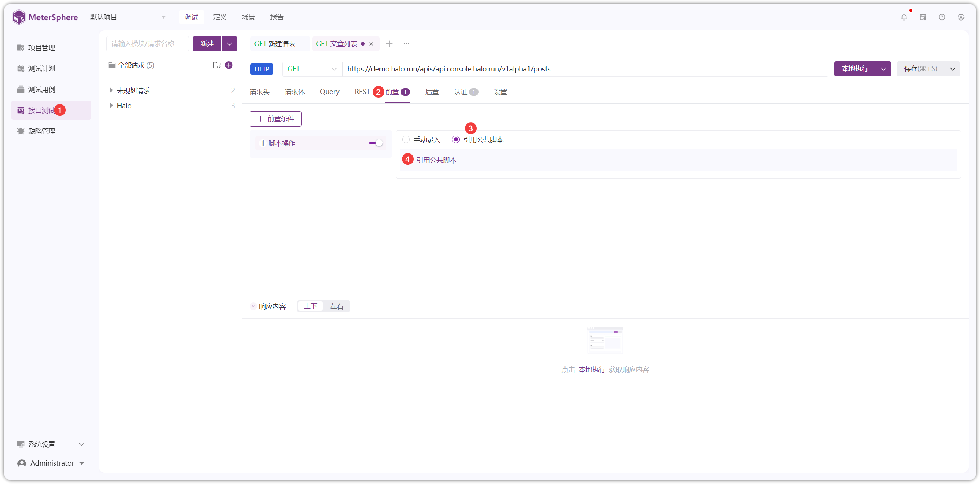This screenshot has height=484, width=980.
Task: Open the more tabs ellipsis menu
Action: [x=406, y=44]
